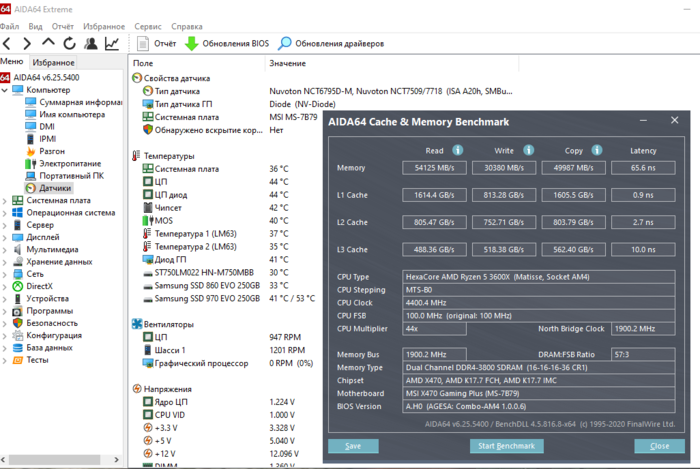Viewport: 700px width, 469px height.
Task: Expand the Операционная система tree node
Action: point(4,213)
